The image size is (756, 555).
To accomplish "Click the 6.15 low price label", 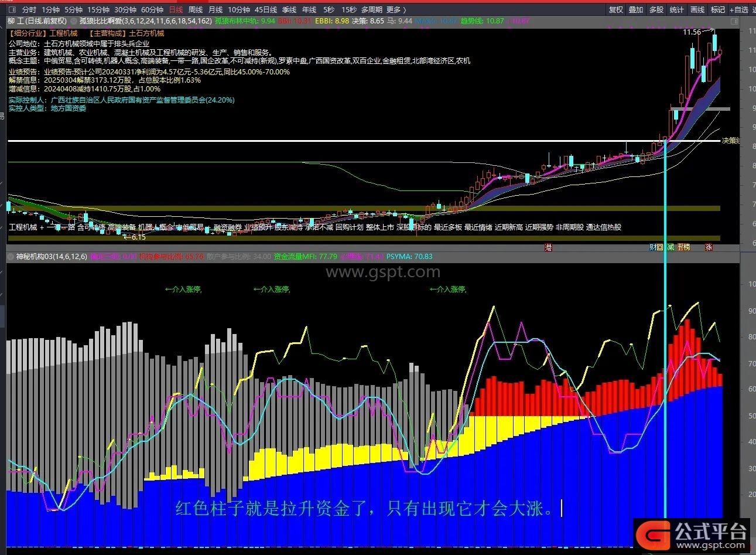I will coord(138,237).
